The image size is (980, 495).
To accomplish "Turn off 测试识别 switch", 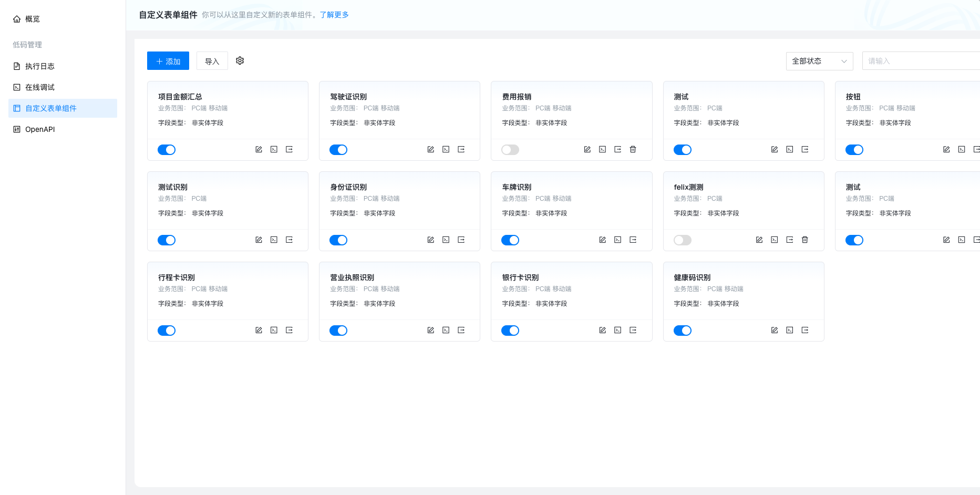I will coord(167,240).
